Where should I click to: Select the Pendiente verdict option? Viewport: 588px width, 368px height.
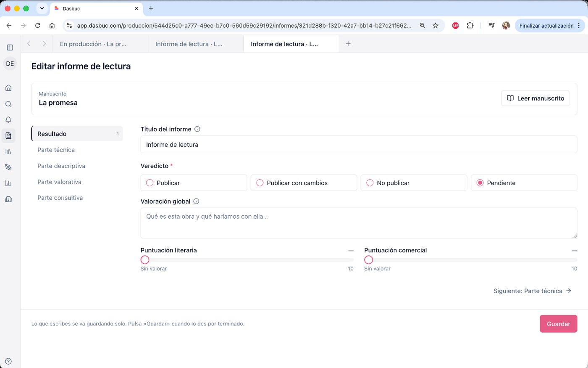click(x=524, y=183)
